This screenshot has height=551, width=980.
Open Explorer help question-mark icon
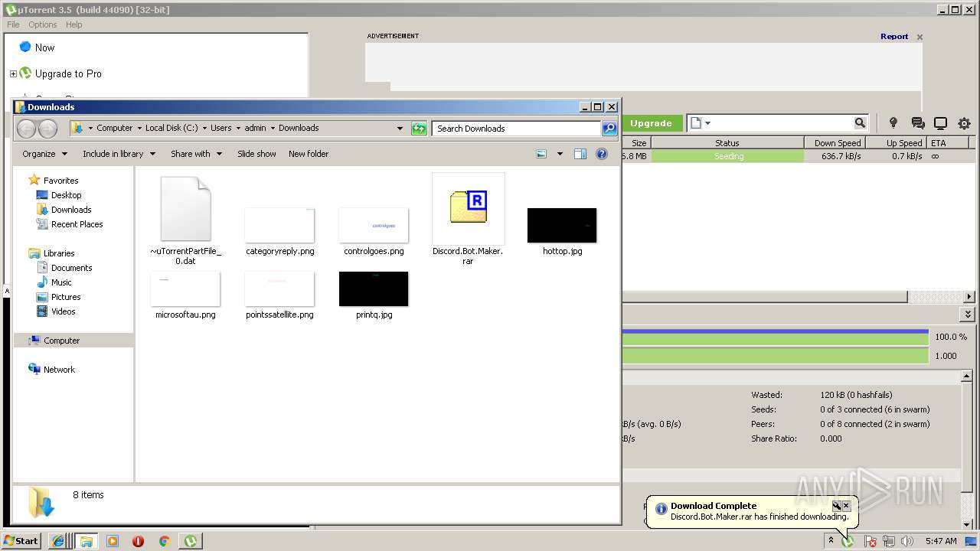602,154
